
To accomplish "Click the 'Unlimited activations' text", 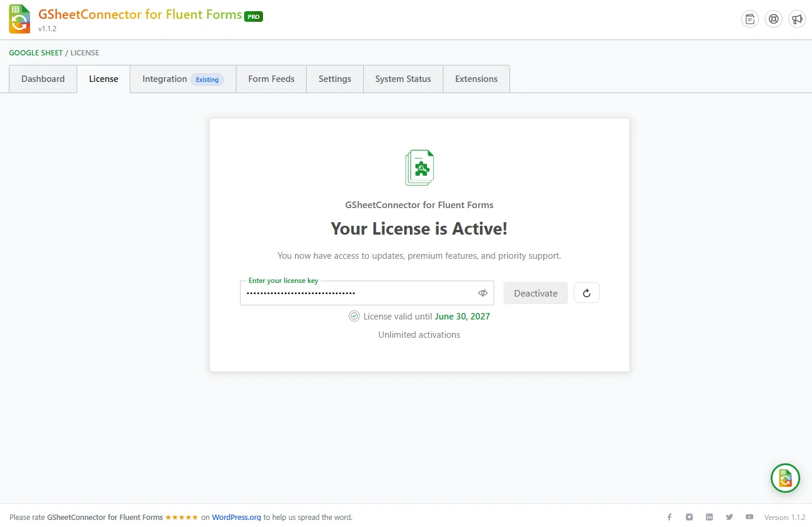I will click(419, 335).
